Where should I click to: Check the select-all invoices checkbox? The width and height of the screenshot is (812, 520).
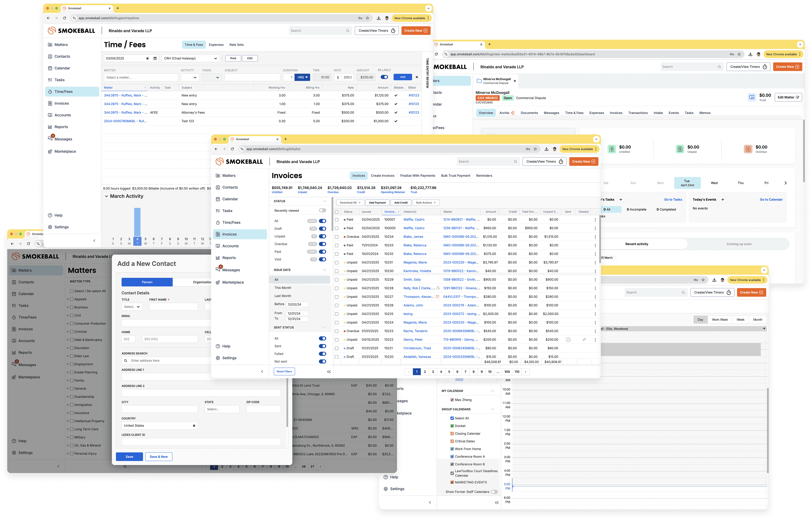(337, 212)
